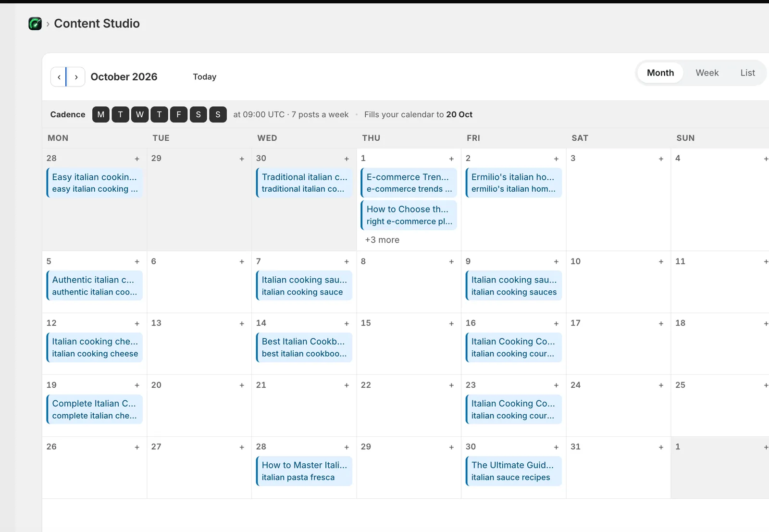
Task: Open E-commerce Trends post on October 1
Action: coord(409,183)
